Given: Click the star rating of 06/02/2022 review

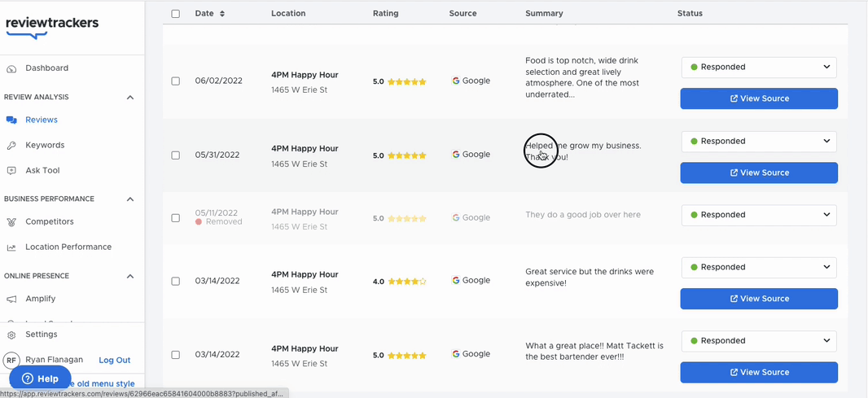Looking at the screenshot, I should click(x=407, y=81).
